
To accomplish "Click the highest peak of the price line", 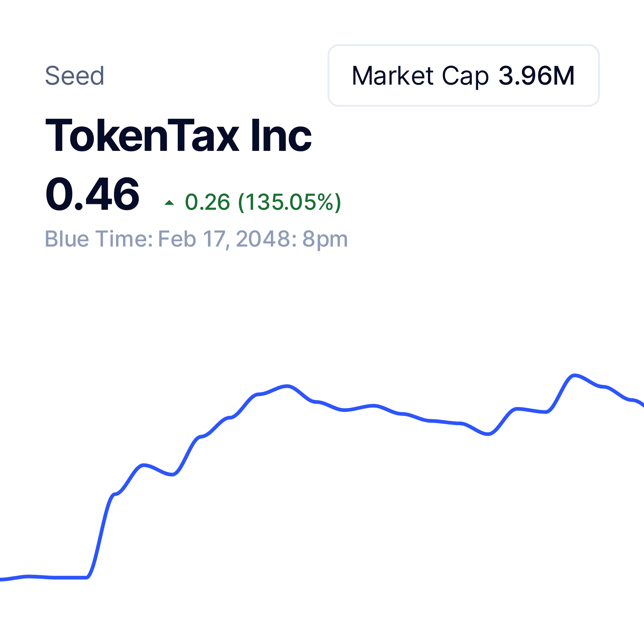I will (x=574, y=376).
